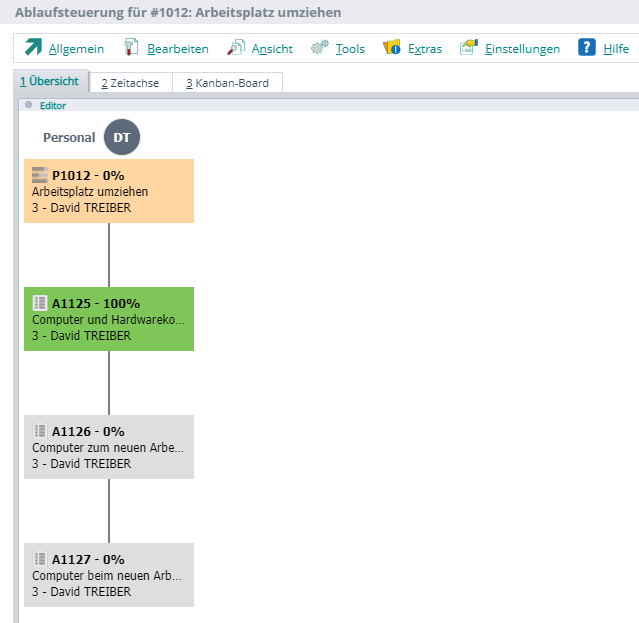Click the Allgemein arrow icon
This screenshot has height=623, width=639.
pos(33,48)
